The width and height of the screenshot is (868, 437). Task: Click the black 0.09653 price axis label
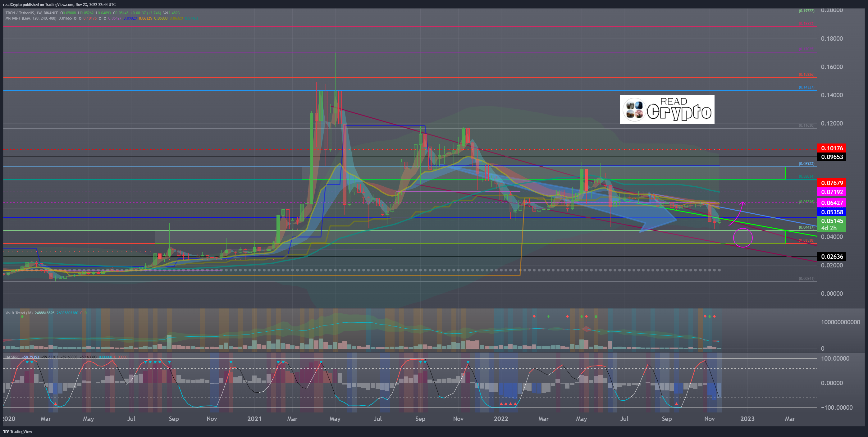(x=832, y=157)
